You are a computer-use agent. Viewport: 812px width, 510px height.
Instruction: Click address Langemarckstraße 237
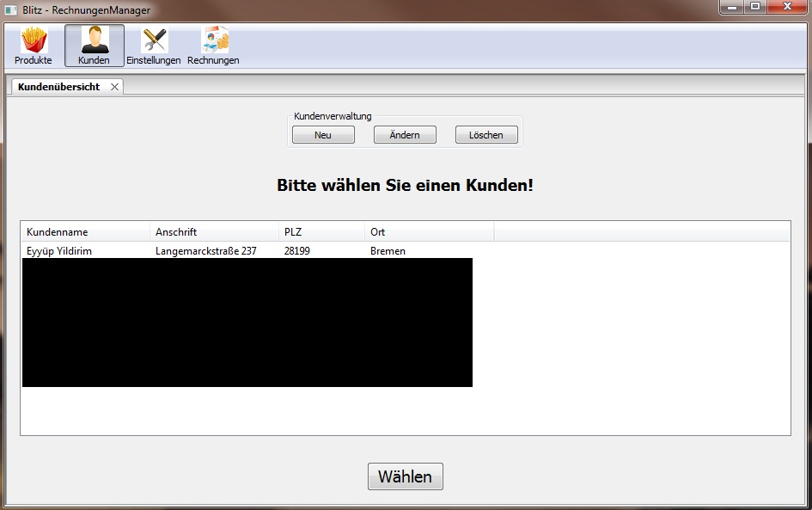206,251
